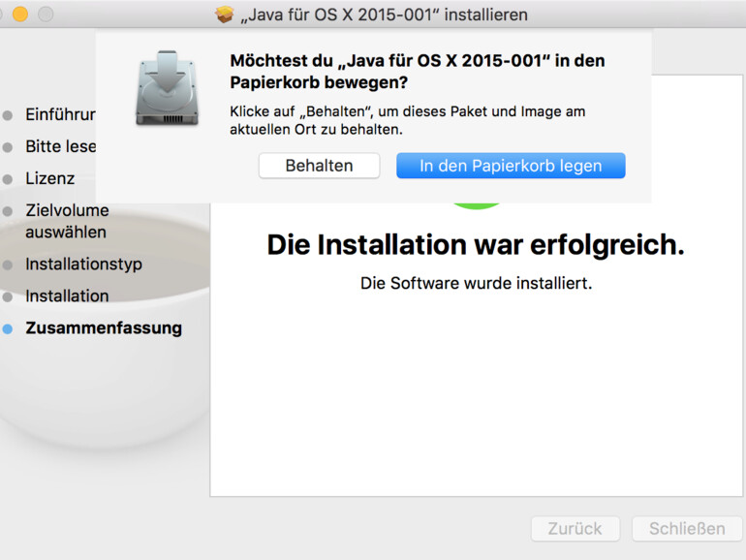
Task: Click the grey bullet beside Installationstyp
Action: pos(8,265)
